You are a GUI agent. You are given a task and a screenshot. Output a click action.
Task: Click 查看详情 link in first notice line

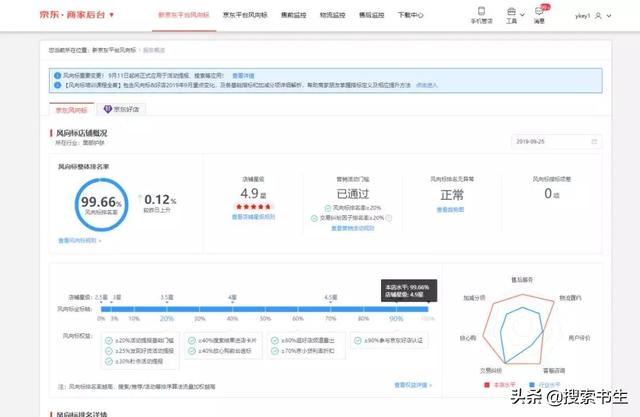click(243, 75)
